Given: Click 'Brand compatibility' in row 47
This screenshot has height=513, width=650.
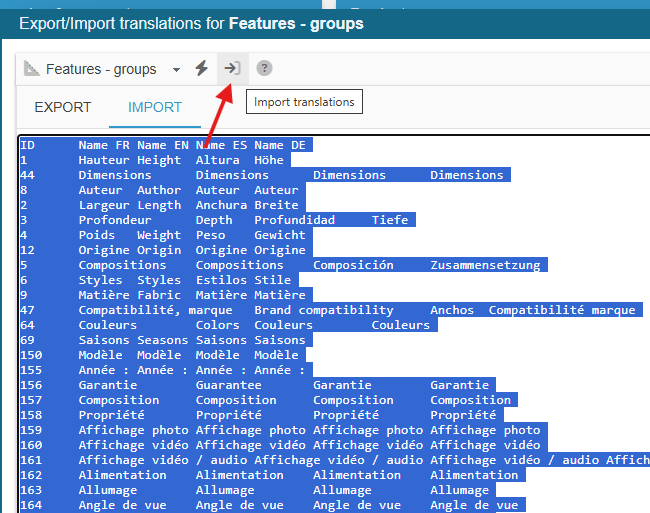Looking at the screenshot, I should click(324, 310).
